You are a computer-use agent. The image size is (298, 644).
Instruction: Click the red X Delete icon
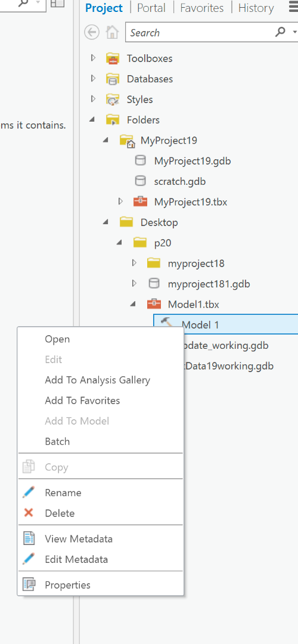tap(29, 513)
